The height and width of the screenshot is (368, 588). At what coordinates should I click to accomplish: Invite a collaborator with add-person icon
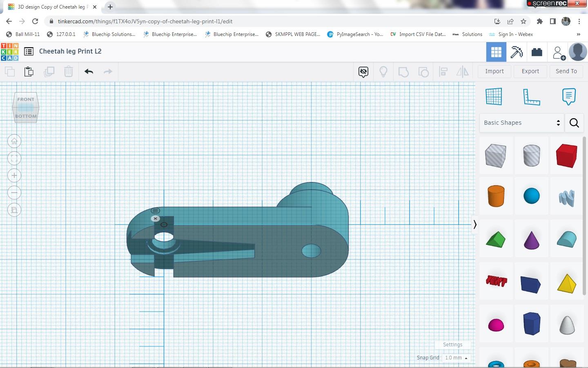click(559, 53)
